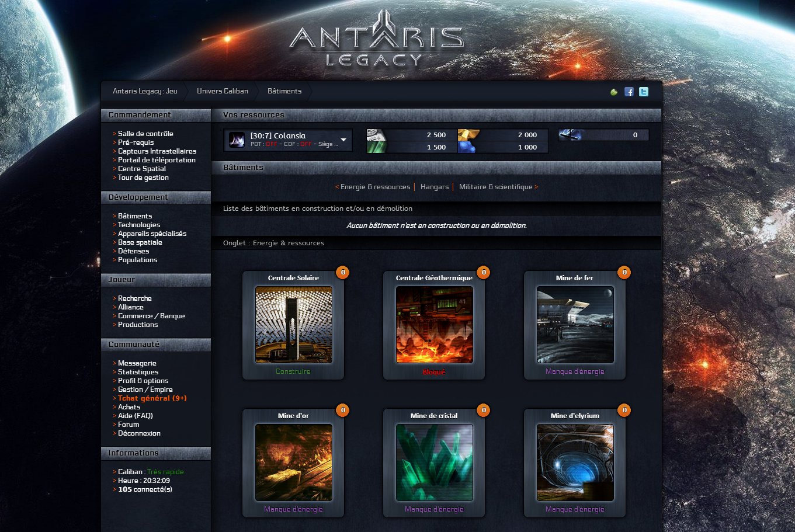Click the level badge on Mine de cristal
This screenshot has height=532, width=795.
tap(484, 410)
